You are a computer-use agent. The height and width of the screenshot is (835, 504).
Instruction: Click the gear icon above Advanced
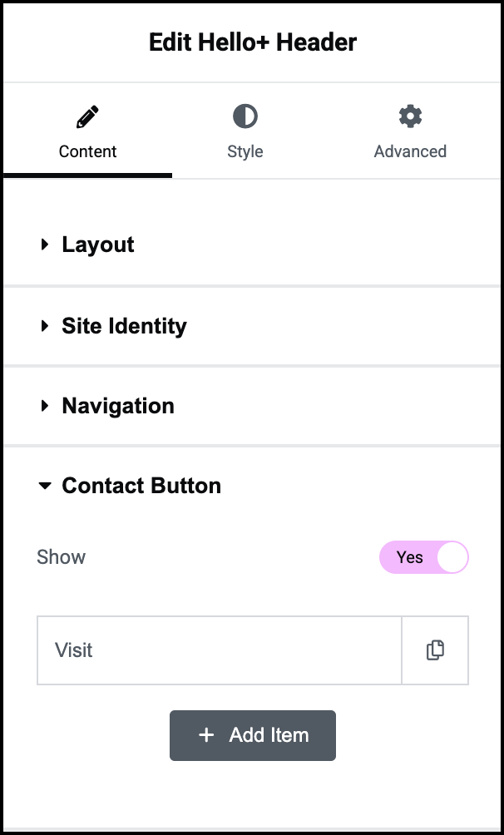410,116
